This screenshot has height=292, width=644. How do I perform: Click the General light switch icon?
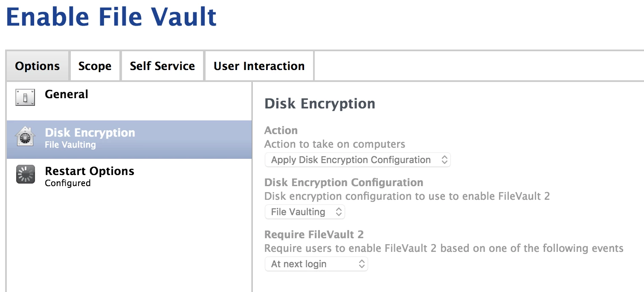click(x=25, y=97)
